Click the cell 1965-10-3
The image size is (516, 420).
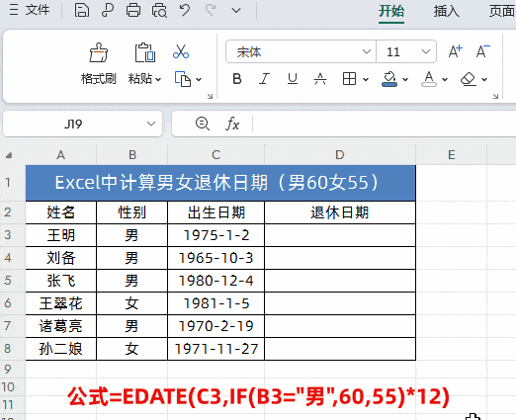(x=215, y=258)
